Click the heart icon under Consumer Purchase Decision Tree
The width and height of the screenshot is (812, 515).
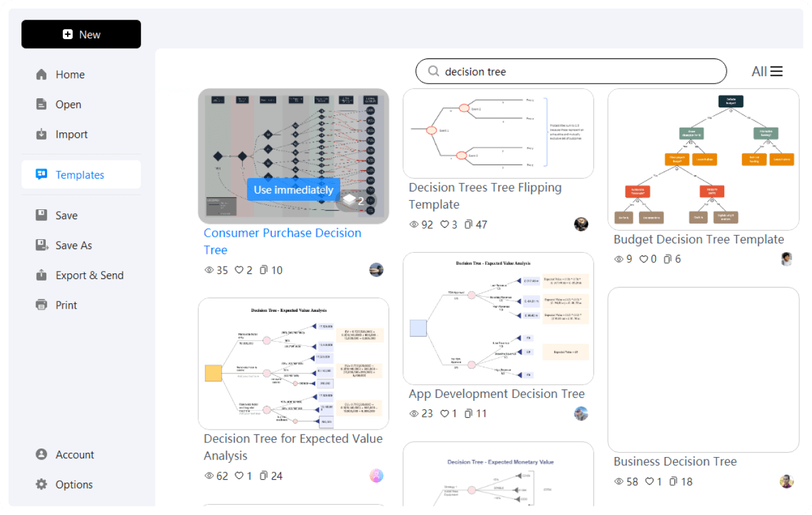click(239, 270)
